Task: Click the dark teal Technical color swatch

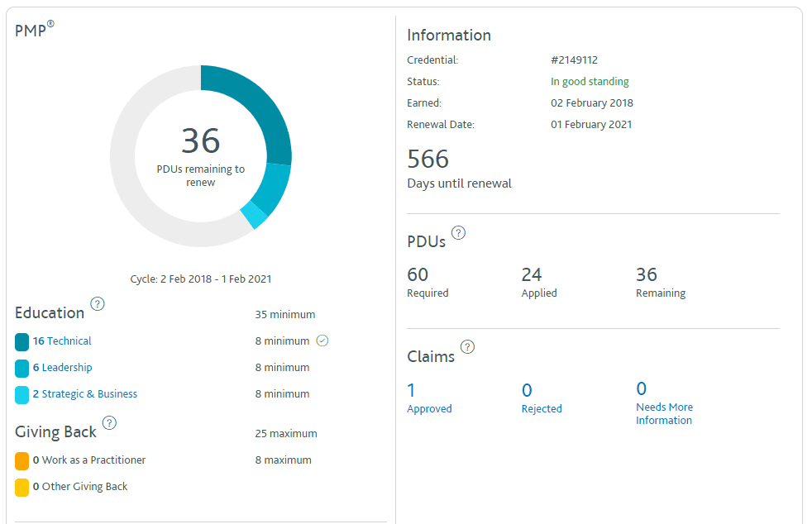Action: click(x=21, y=342)
